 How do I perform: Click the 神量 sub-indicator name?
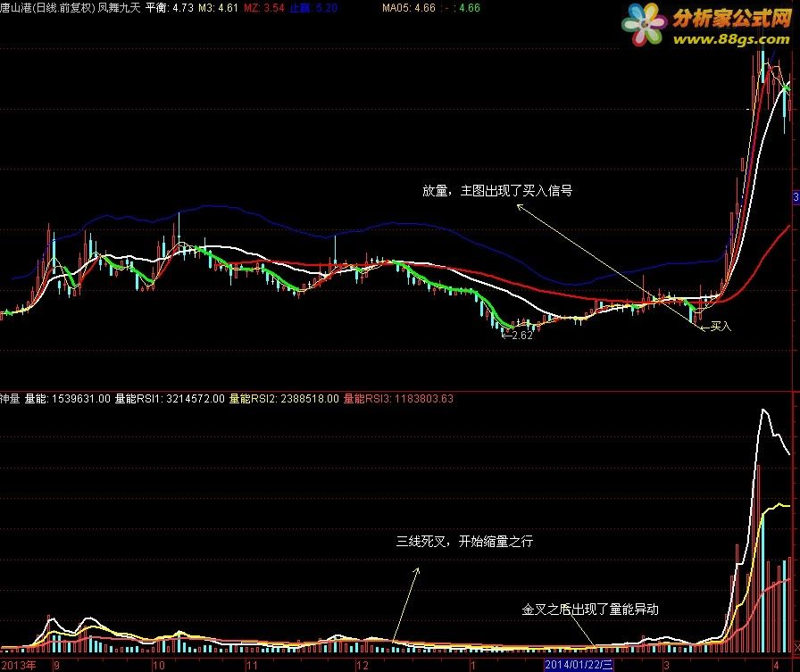click(10, 399)
